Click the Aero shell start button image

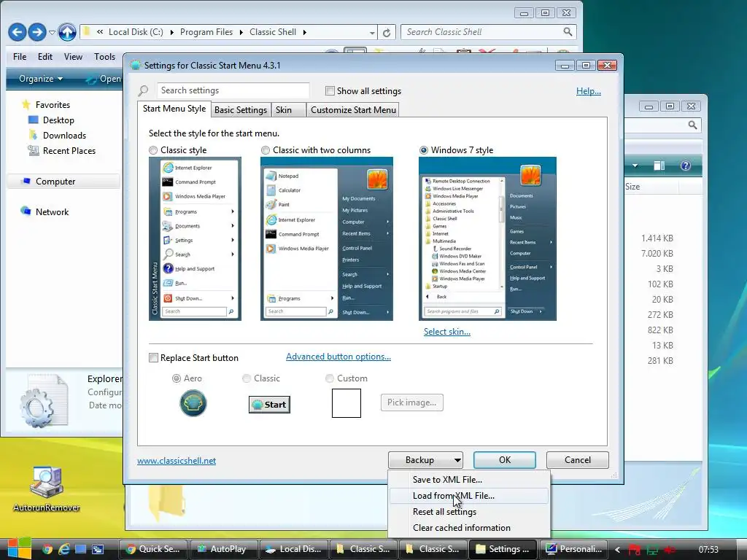193,402
